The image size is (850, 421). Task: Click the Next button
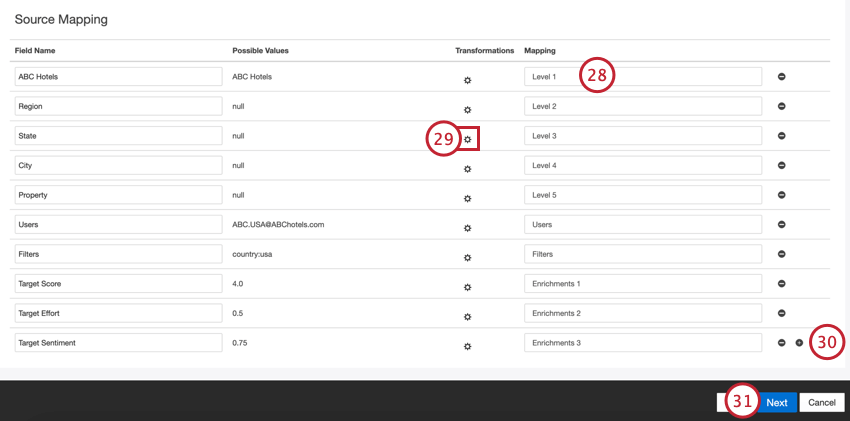coord(777,403)
